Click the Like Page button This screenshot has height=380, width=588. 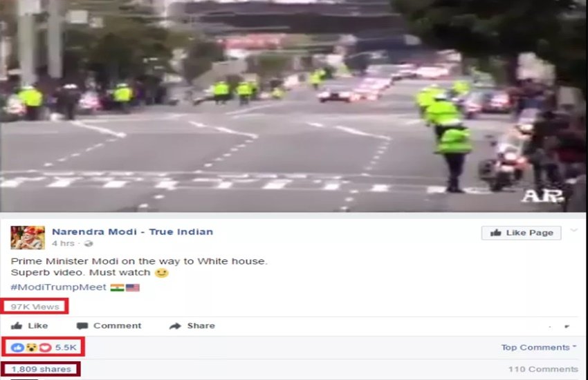[522, 233]
